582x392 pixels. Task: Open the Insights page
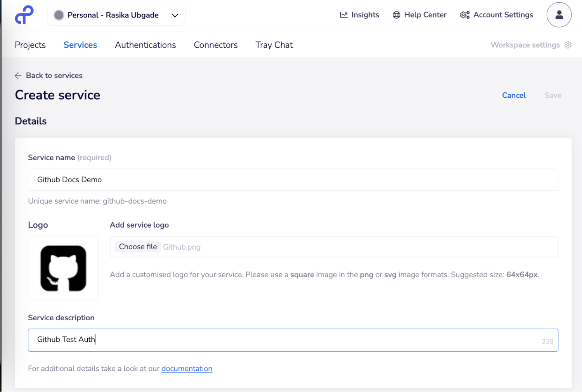click(x=359, y=15)
